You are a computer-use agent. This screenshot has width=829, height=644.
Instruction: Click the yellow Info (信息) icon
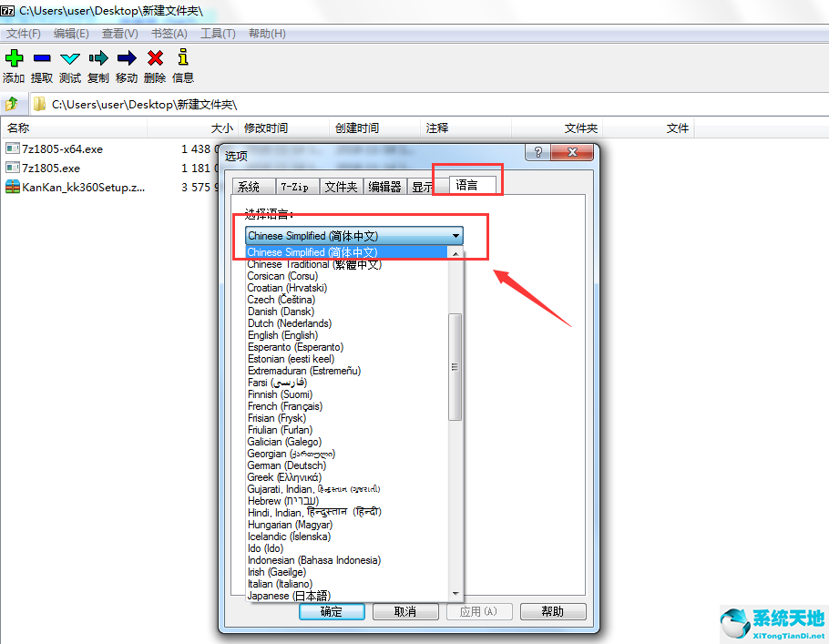pyautogui.click(x=183, y=58)
